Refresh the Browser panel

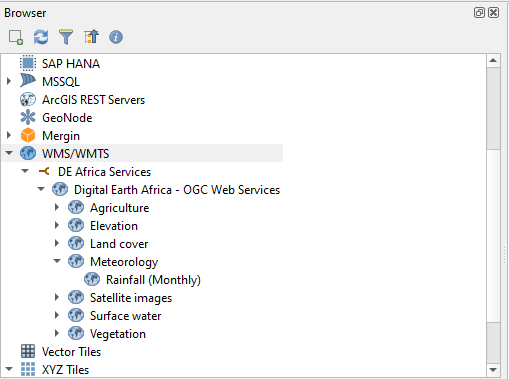[41, 37]
